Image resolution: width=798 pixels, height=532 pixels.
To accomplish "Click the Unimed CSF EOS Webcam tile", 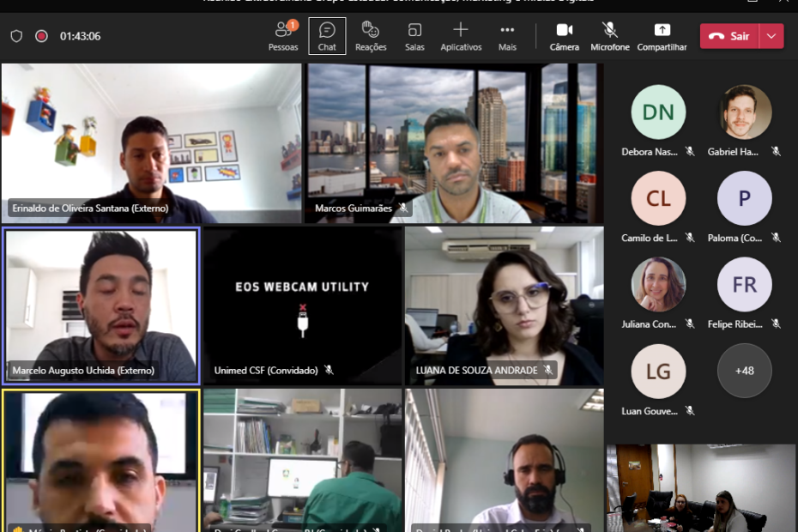I will [302, 305].
